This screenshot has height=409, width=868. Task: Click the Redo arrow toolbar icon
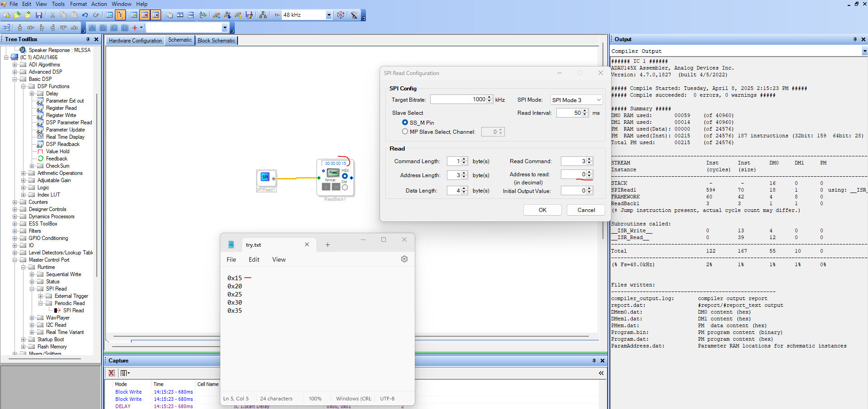pyautogui.click(x=95, y=15)
